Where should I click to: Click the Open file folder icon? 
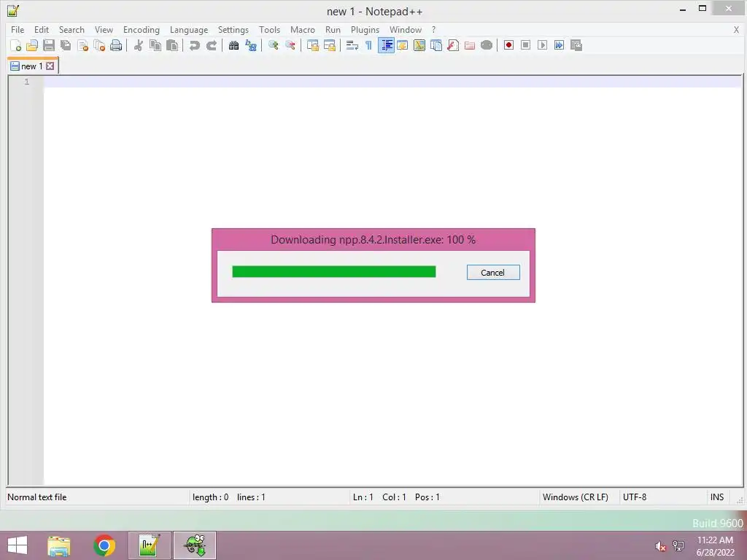pos(32,45)
